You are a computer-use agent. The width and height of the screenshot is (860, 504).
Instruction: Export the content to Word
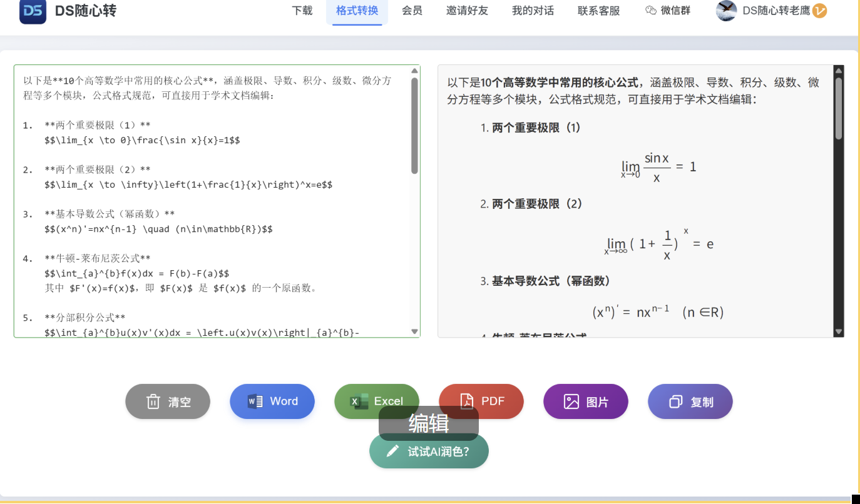[272, 401]
